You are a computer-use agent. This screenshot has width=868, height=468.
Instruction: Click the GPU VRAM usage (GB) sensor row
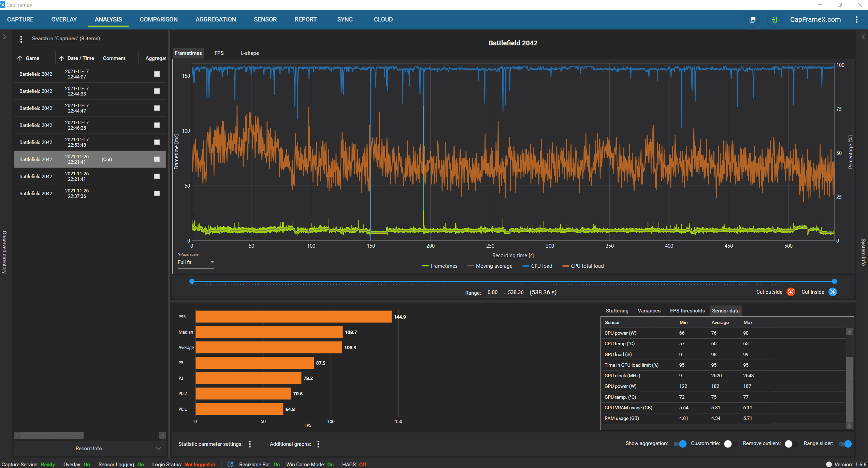tap(723, 408)
